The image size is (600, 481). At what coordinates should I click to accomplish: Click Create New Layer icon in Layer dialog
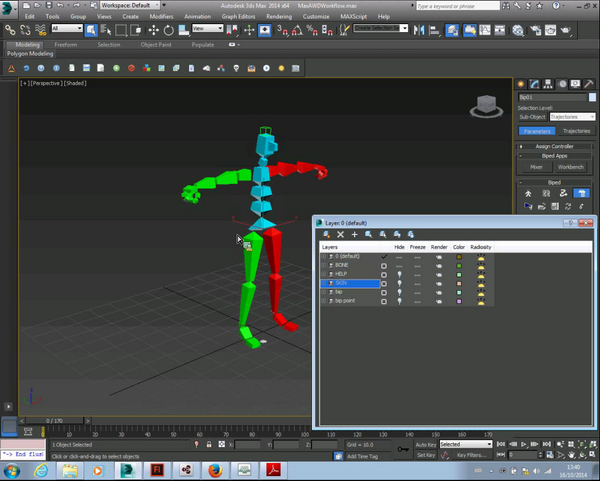[326, 234]
